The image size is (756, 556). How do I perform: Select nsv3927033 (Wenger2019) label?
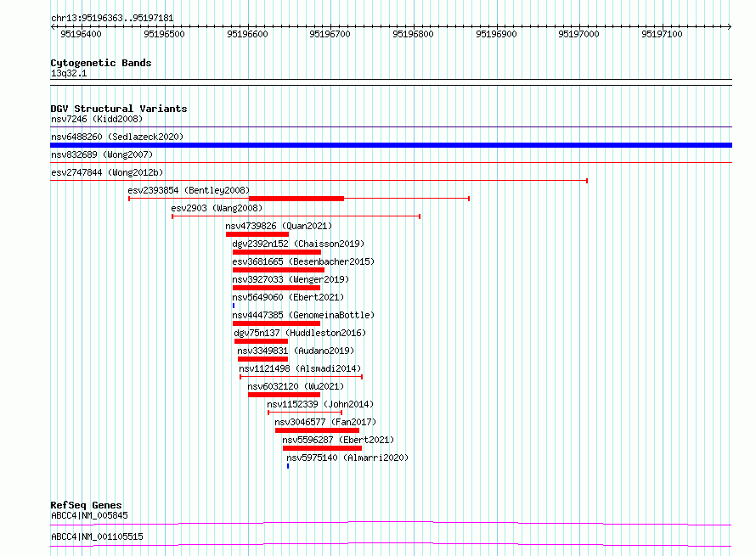[x=291, y=279]
